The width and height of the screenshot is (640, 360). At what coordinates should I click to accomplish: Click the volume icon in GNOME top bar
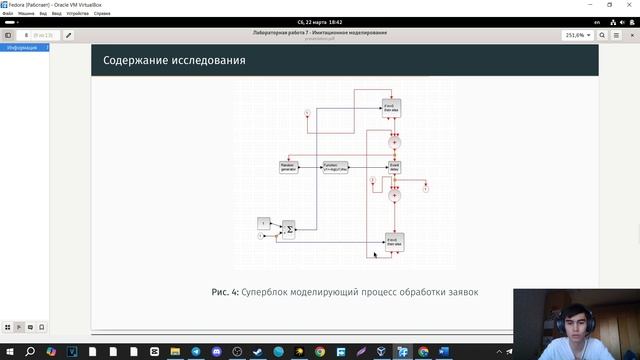coord(622,22)
